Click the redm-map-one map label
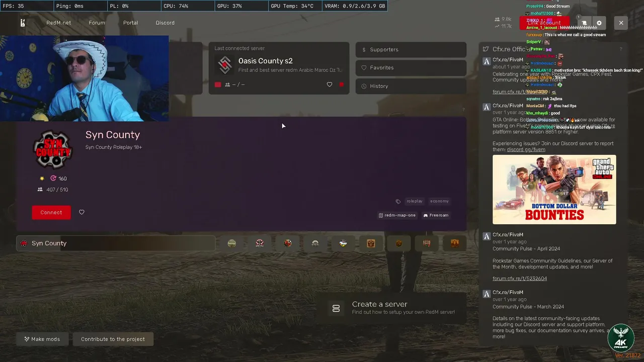This screenshot has width=644, height=362. click(397, 215)
